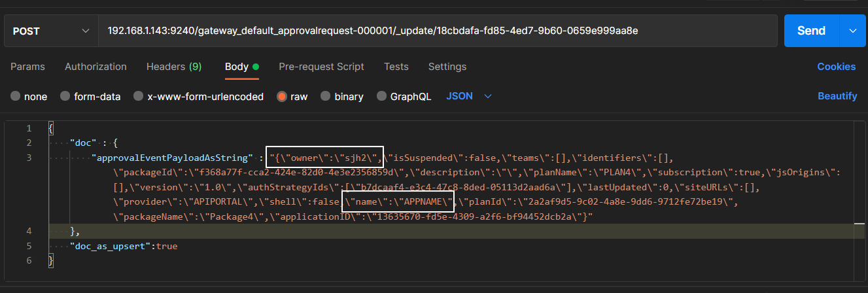Image resolution: width=868 pixels, height=293 pixels.
Task: Select x-www-form-urlencoded body type
Action: pyautogui.click(x=139, y=97)
